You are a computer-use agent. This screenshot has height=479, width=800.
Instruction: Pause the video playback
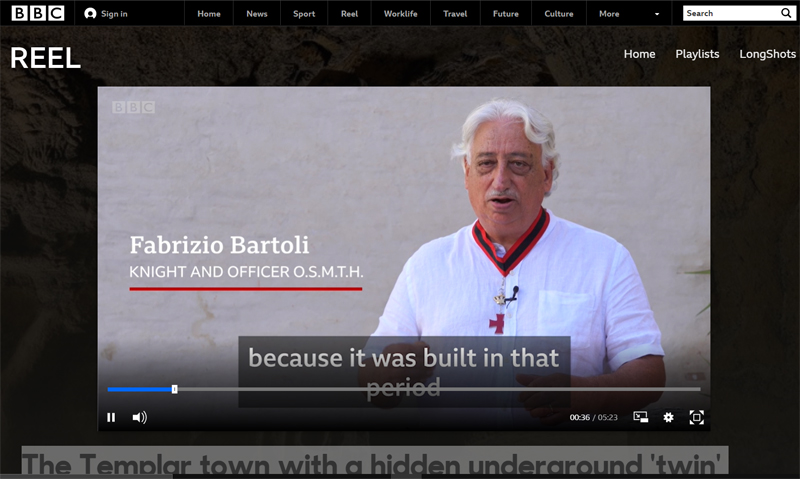[111, 417]
